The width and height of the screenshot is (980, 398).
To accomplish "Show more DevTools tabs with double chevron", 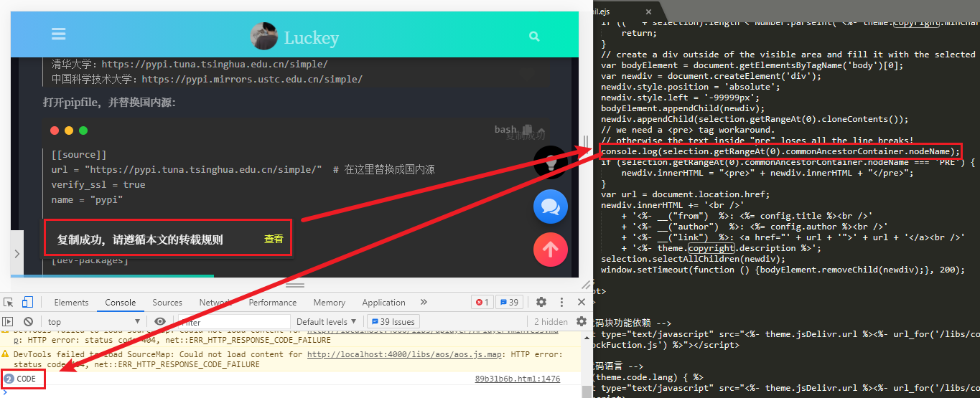I will (x=424, y=302).
